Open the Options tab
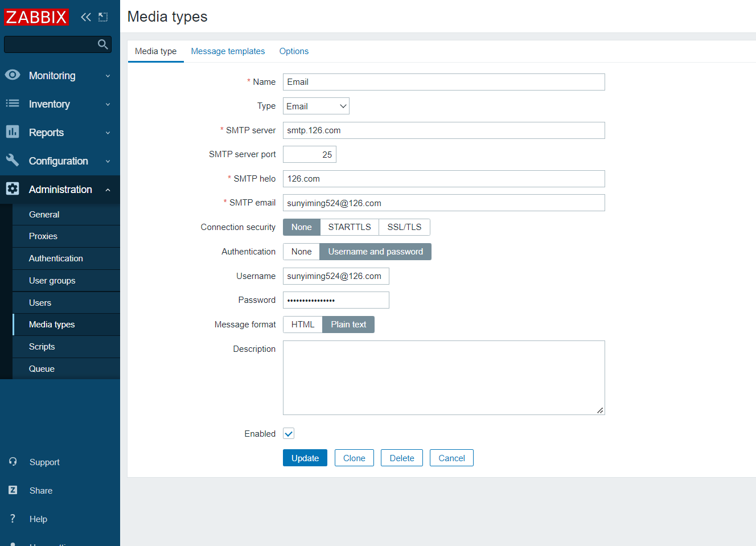756x546 pixels. pyautogui.click(x=294, y=51)
